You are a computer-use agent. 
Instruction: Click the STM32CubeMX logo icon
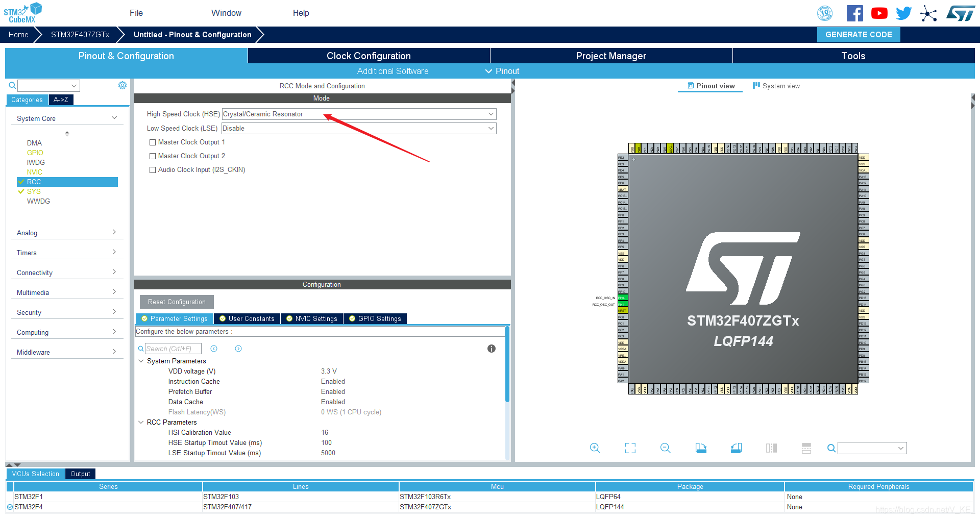pyautogui.click(x=22, y=13)
